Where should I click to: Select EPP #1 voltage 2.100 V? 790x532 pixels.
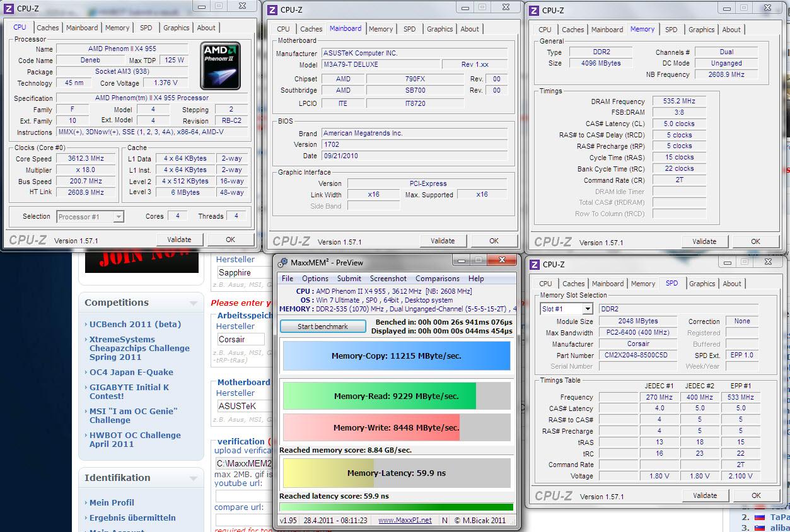pyautogui.click(x=740, y=477)
